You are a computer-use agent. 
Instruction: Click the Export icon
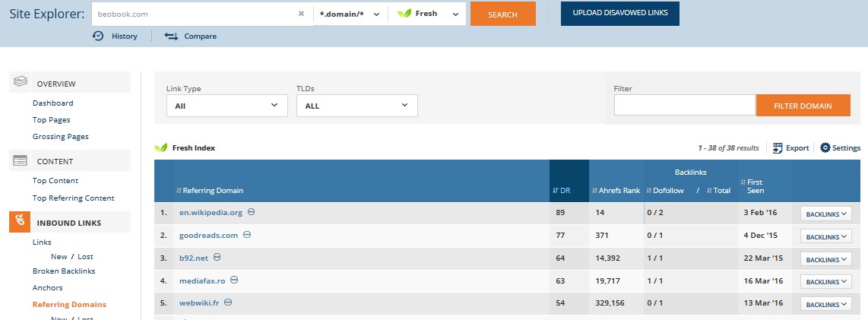pyautogui.click(x=778, y=148)
